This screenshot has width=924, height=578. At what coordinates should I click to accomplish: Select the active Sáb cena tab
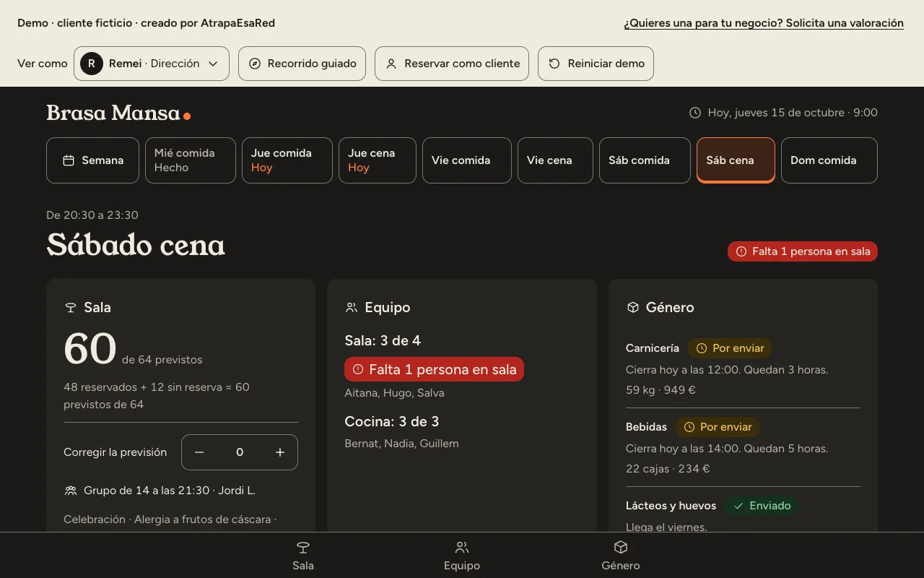point(736,160)
